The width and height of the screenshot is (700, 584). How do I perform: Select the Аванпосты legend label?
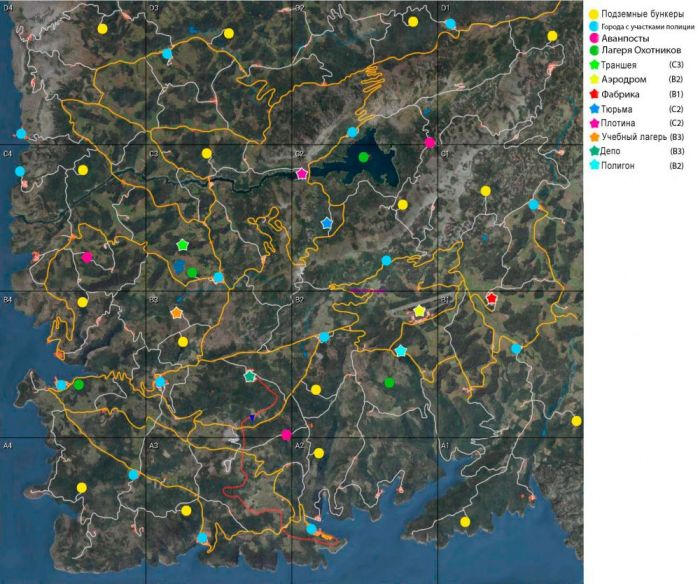[629, 38]
